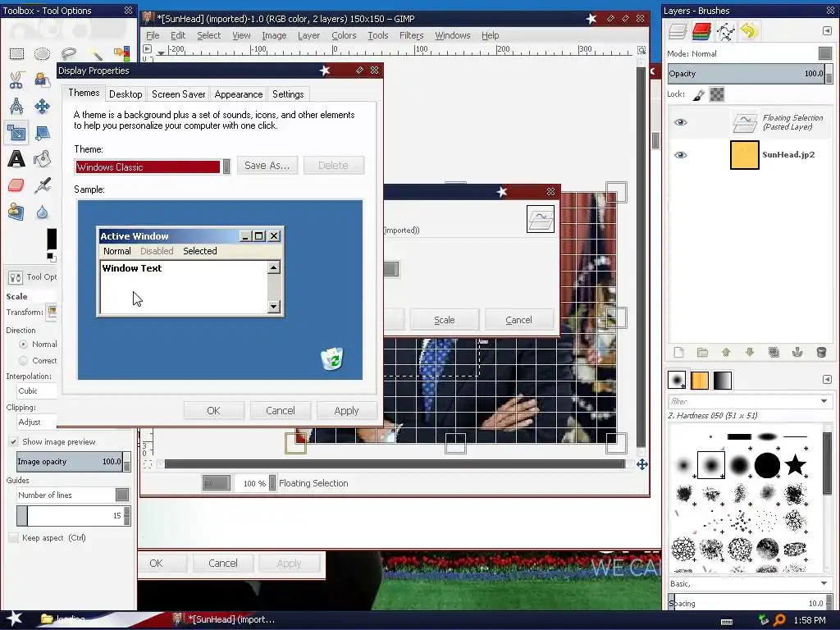Create a new layer in Layers panel

tap(678, 352)
